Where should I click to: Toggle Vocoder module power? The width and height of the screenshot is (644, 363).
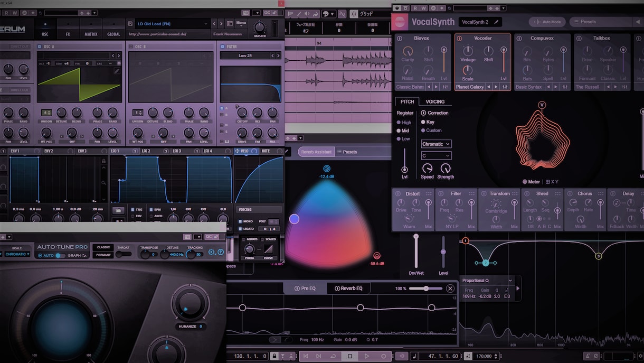(459, 39)
